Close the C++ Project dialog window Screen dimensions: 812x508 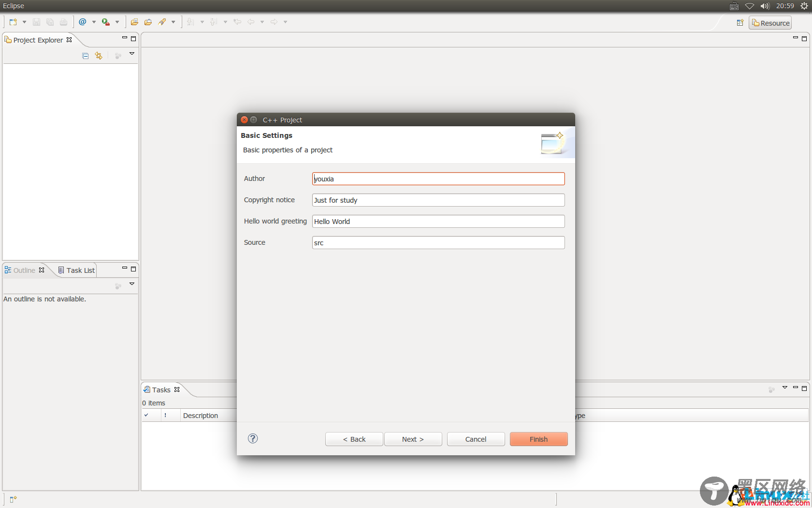pos(244,120)
